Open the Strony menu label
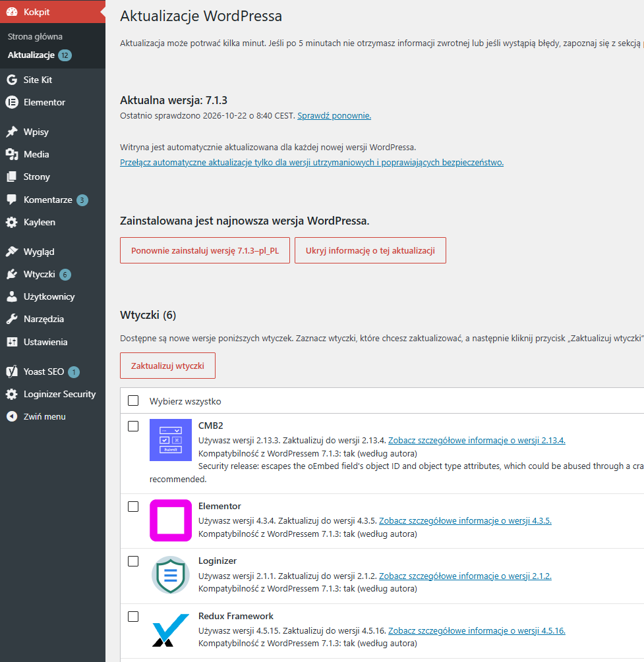The width and height of the screenshot is (644, 662). (37, 177)
